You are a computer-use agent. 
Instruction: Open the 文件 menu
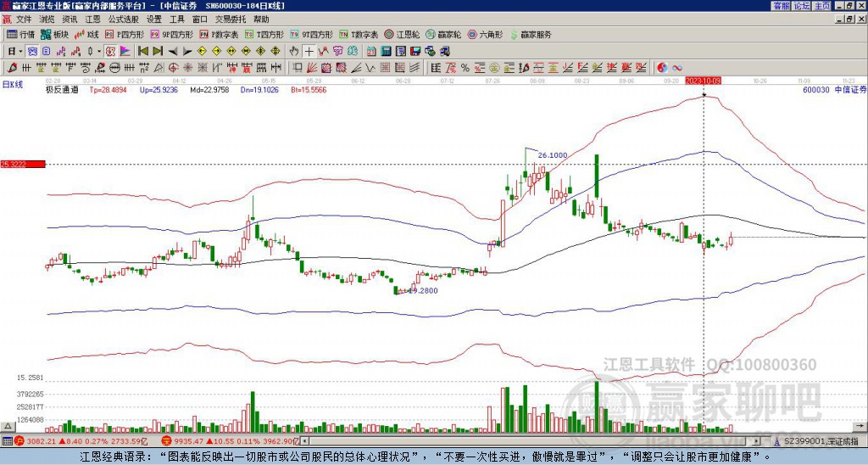pos(24,20)
